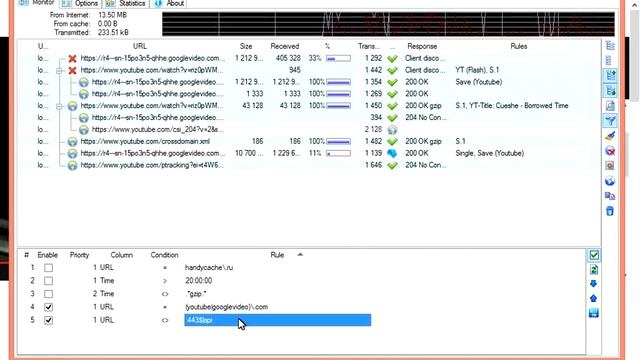Sort by the Rules column header
640x360 pixels.
519,47
